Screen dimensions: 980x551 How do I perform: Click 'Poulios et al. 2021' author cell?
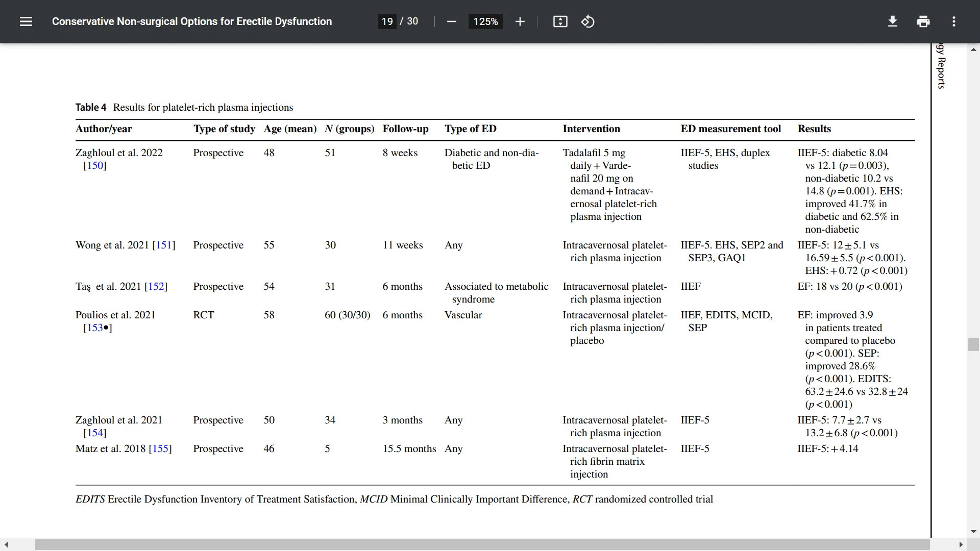[115, 315]
